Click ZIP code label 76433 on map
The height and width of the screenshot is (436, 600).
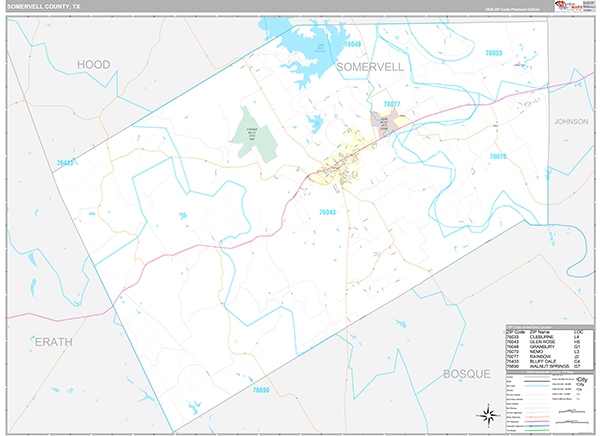[x=65, y=163]
